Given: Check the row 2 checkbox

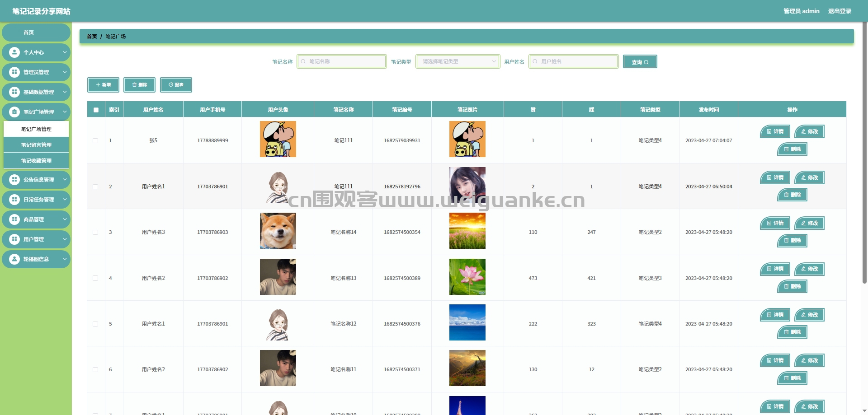Looking at the screenshot, I should tap(95, 187).
